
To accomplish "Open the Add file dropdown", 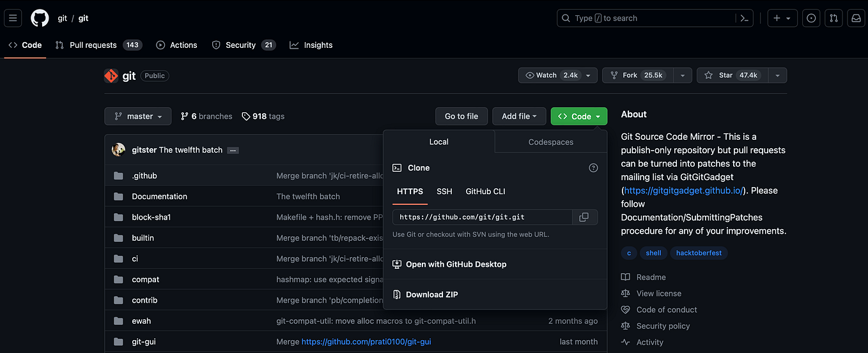I will coord(519,116).
